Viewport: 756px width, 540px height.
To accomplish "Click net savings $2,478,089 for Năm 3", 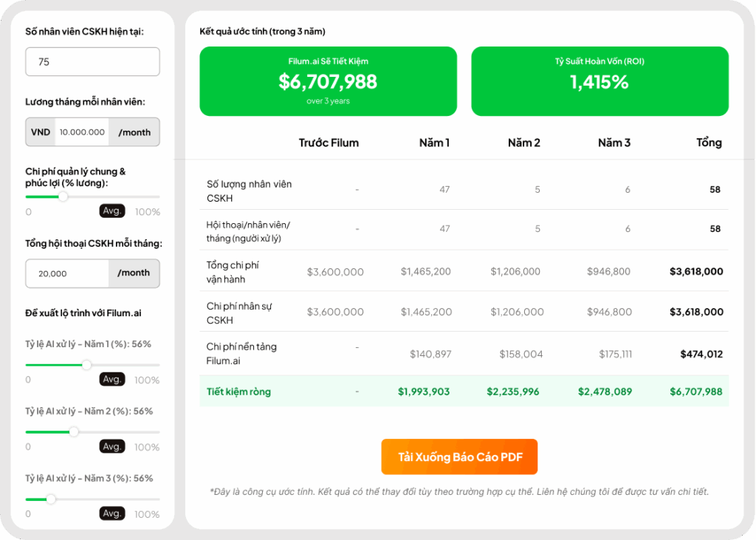I will click(x=605, y=392).
